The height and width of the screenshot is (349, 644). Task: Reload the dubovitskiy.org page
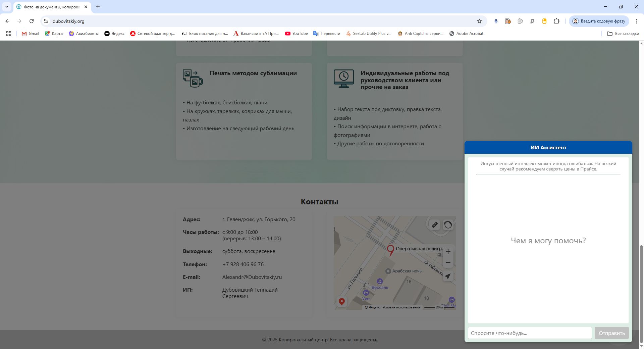(32, 21)
